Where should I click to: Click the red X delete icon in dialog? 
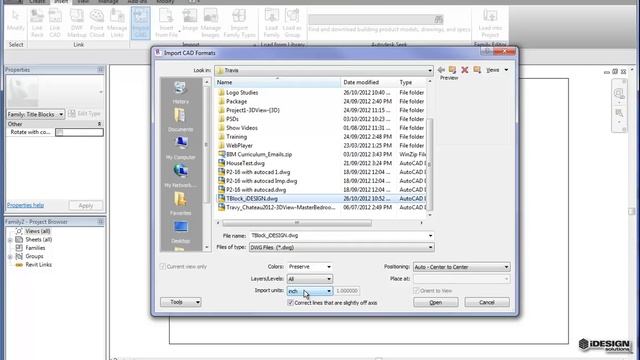click(464, 70)
